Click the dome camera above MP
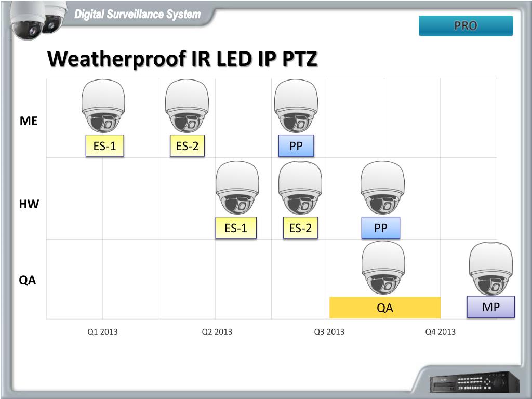This screenshot has height=399, width=532. tap(491, 269)
